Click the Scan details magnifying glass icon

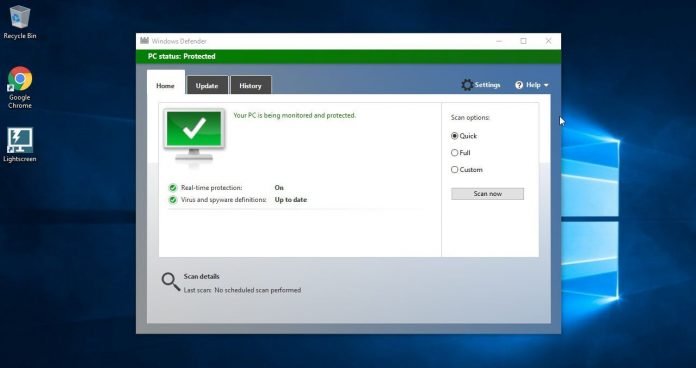(x=170, y=282)
